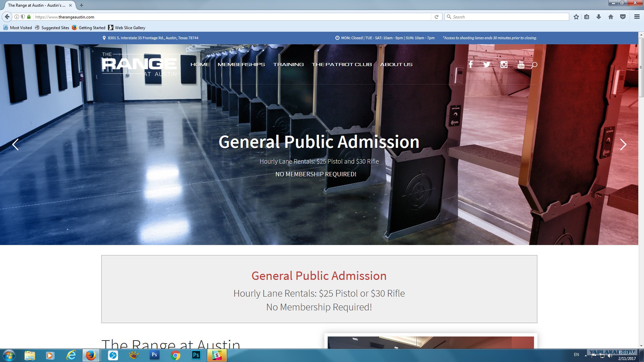This screenshot has height=362, width=644.
Task: Open THE PATRIOT CLUB page
Action: [342, 64]
